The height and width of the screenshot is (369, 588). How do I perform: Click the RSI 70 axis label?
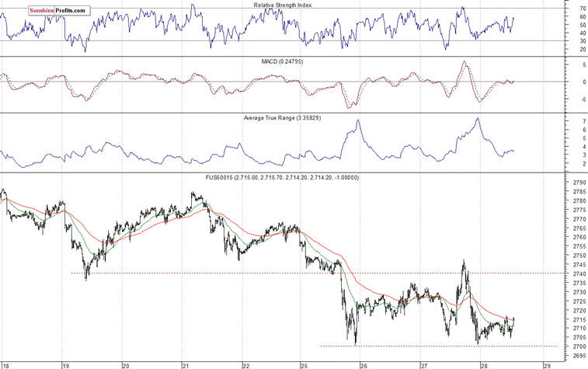coord(583,9)
